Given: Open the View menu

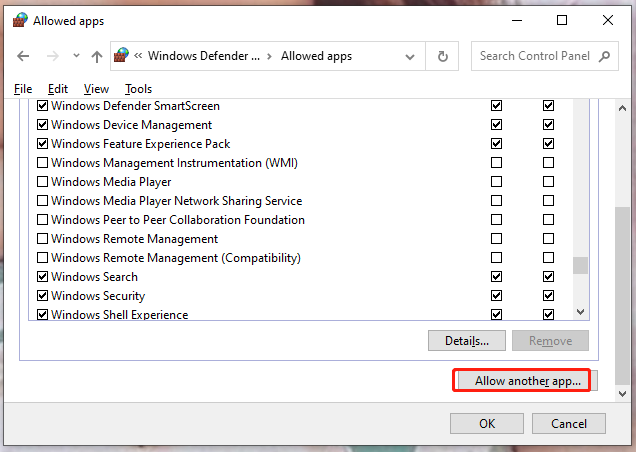Looking at the screenshot, I should point(96,89).
